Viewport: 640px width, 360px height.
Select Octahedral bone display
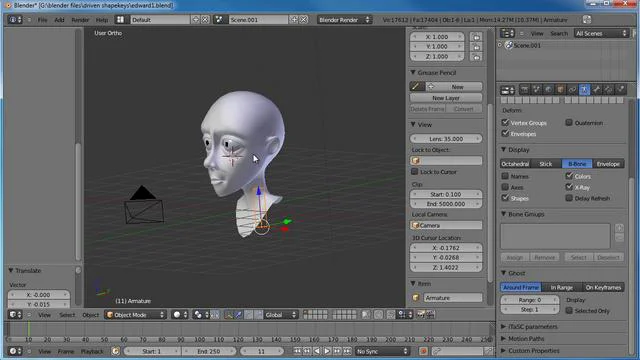515,164
